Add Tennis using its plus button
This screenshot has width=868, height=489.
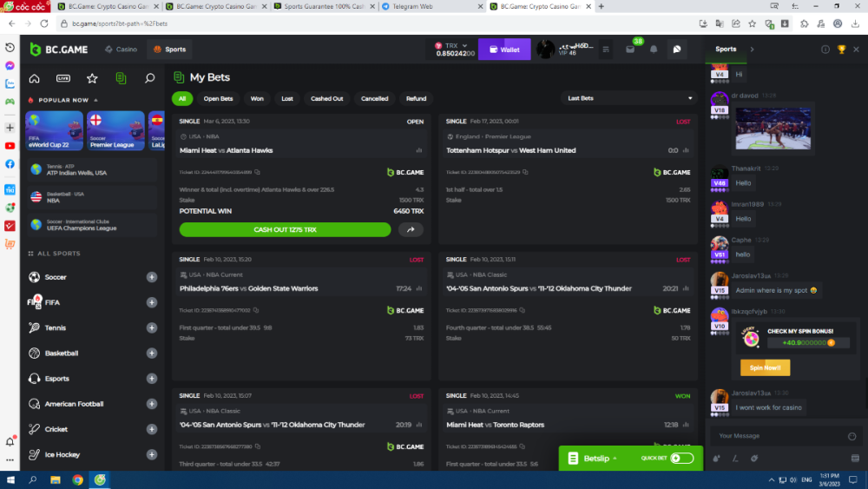pos(152,328)
